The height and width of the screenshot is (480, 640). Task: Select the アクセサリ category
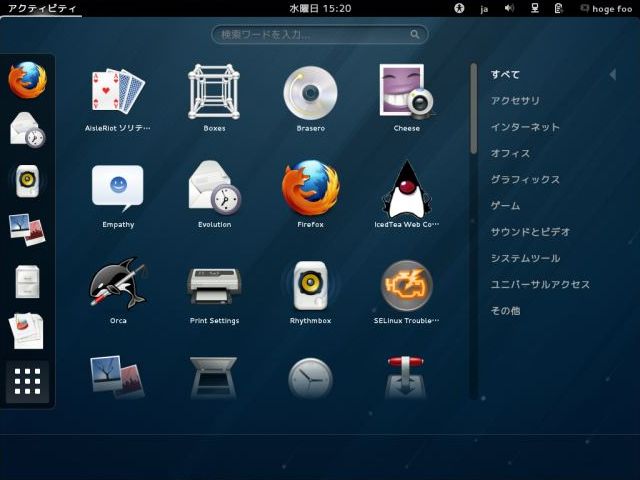[x=515, y=100]
